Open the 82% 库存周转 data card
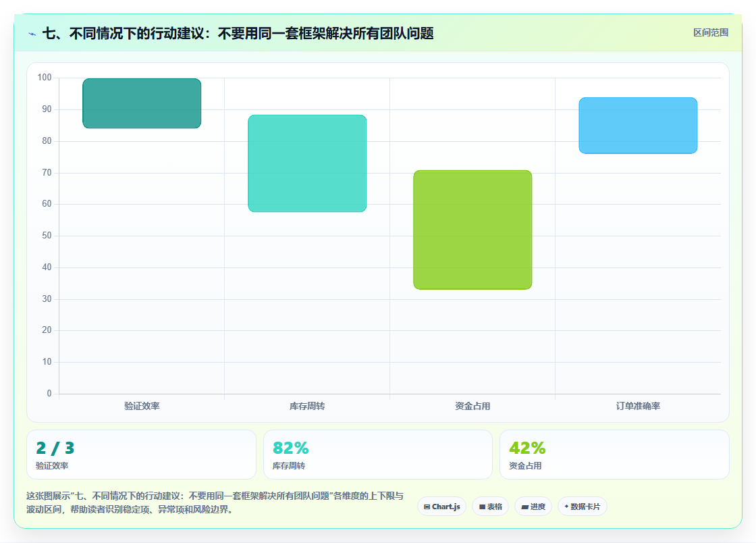 click(377, 455)
